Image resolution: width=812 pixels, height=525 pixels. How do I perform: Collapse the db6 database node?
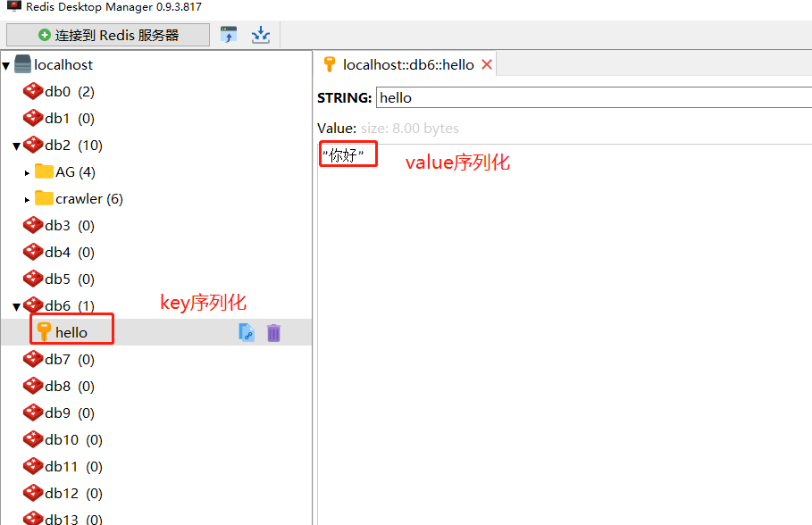pos(16,305)
